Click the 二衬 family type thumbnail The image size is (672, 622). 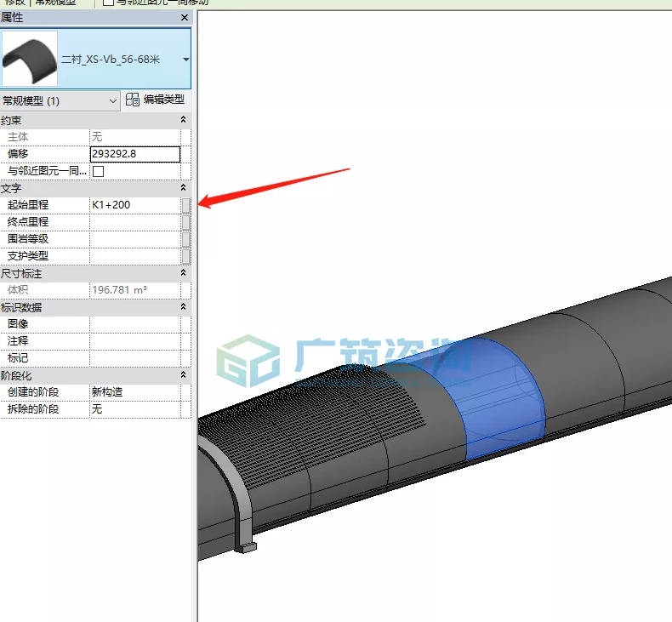[30, 59]
